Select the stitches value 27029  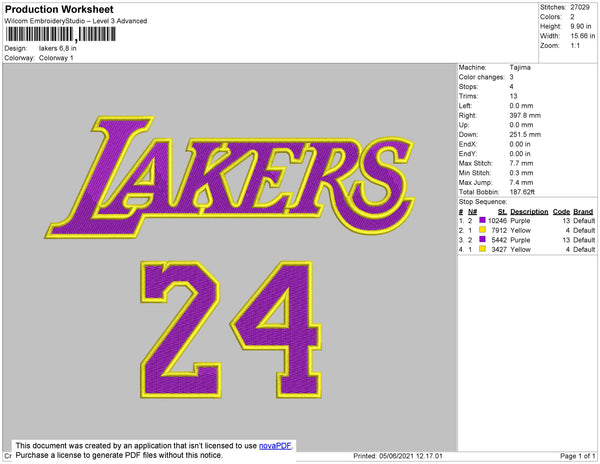580,7
